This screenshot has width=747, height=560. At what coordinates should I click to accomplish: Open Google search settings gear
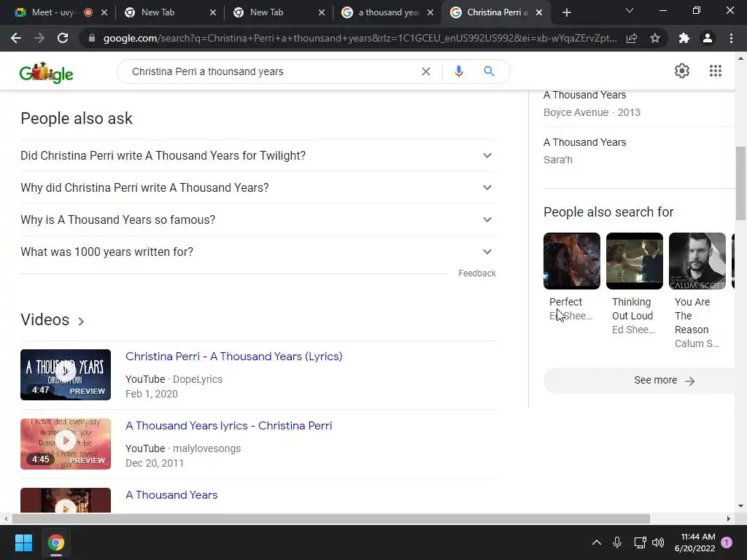682,71
